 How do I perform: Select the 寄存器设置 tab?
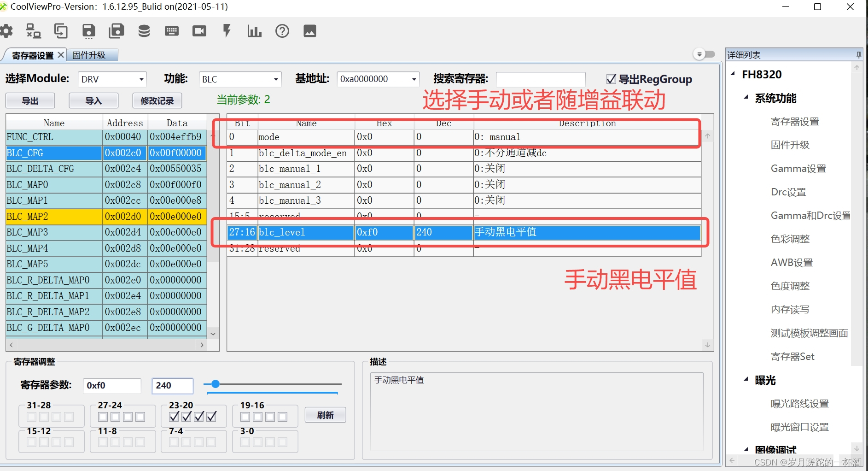tap(33, 55)
